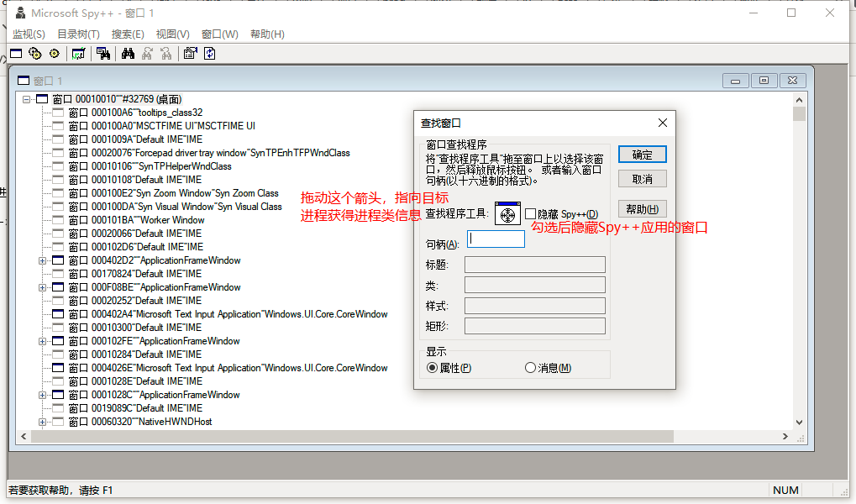856x504 pixels.
Task: Open the 帮助(H) menu
Action: pos(267,34)
